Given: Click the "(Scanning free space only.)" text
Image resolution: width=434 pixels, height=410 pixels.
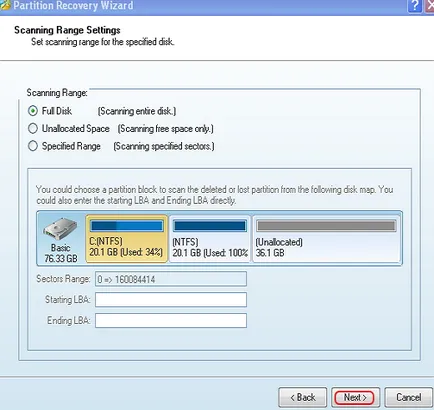Looking at the screenshot, I should [166, 129].
